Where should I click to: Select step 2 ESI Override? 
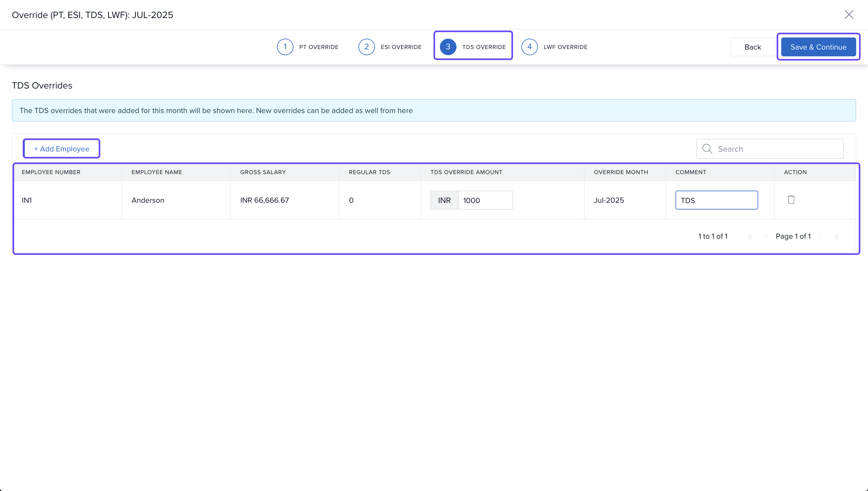click(x=390, y=47)
